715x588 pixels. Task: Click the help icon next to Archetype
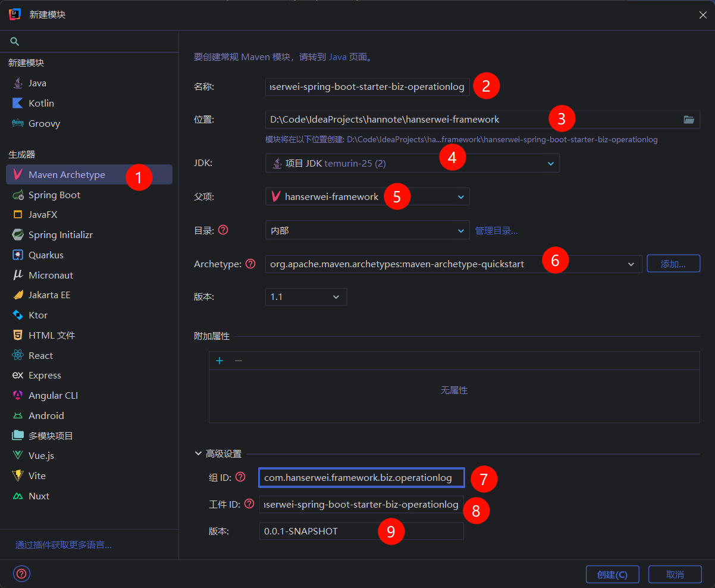tap(250, 264)
